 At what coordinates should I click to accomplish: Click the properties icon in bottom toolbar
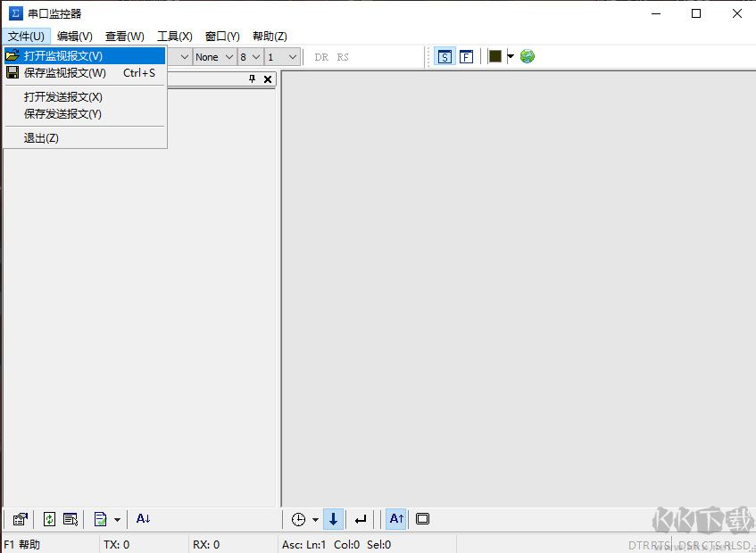(20, 519)
